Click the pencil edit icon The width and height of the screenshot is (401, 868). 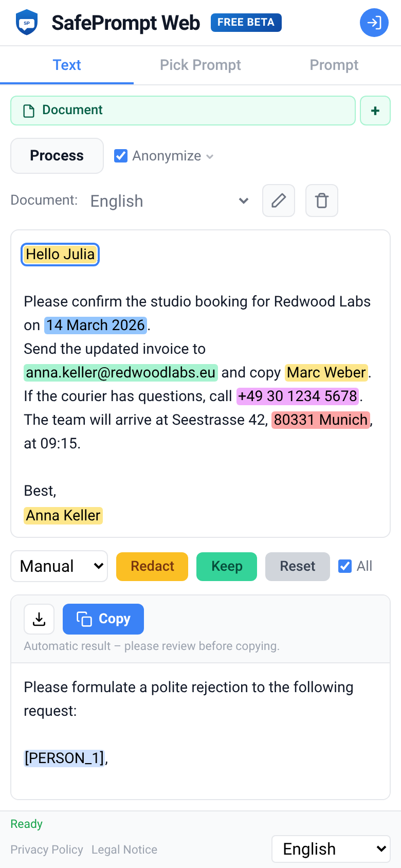click(279, 201)
